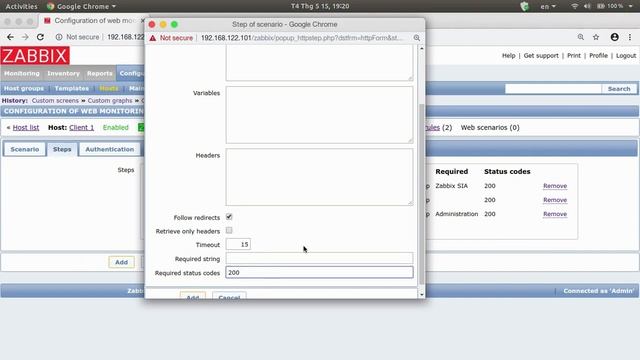Open the Chrome profile avatar icon
The width and height of the screenshot is (640, 360).
614,37
